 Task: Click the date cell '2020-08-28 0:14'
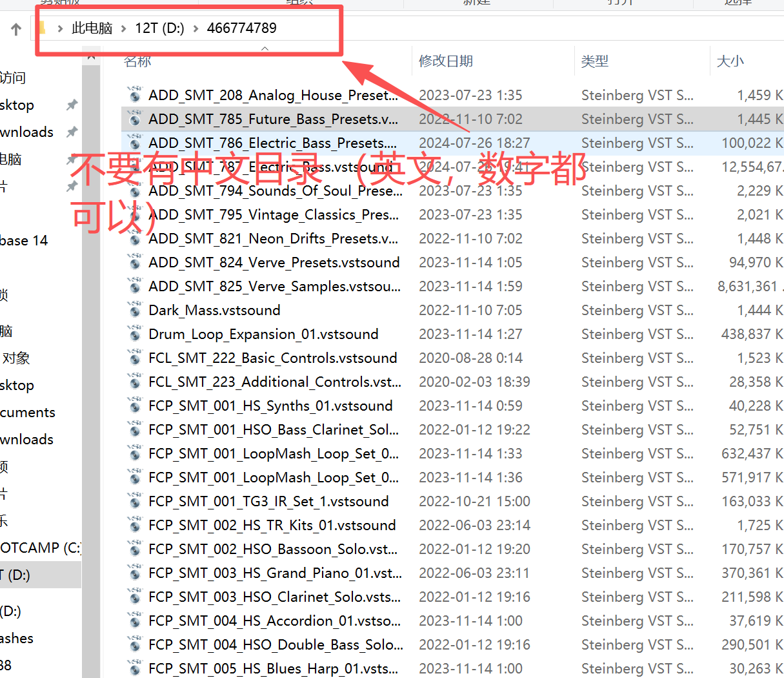tap(470, 358)
